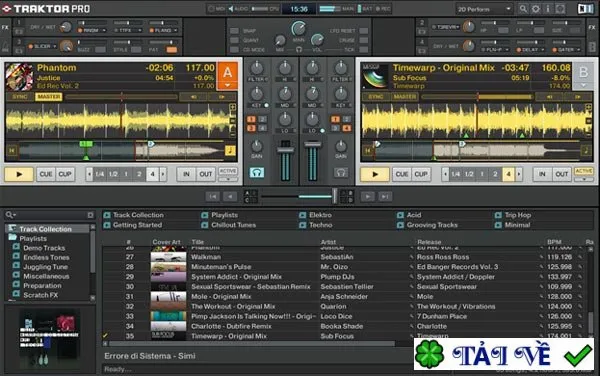Toggle the SNAP option in master panel
This screenshot has height=376, width=600.
click(234, 31)
